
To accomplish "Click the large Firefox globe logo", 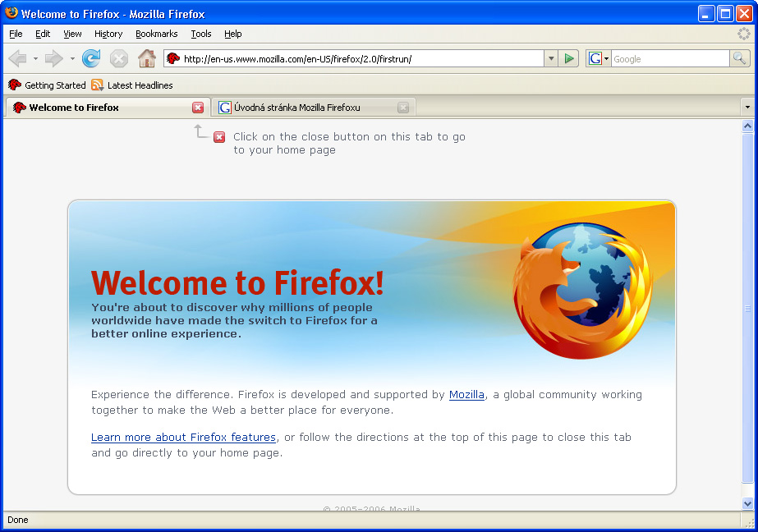I will coord(582,291).
